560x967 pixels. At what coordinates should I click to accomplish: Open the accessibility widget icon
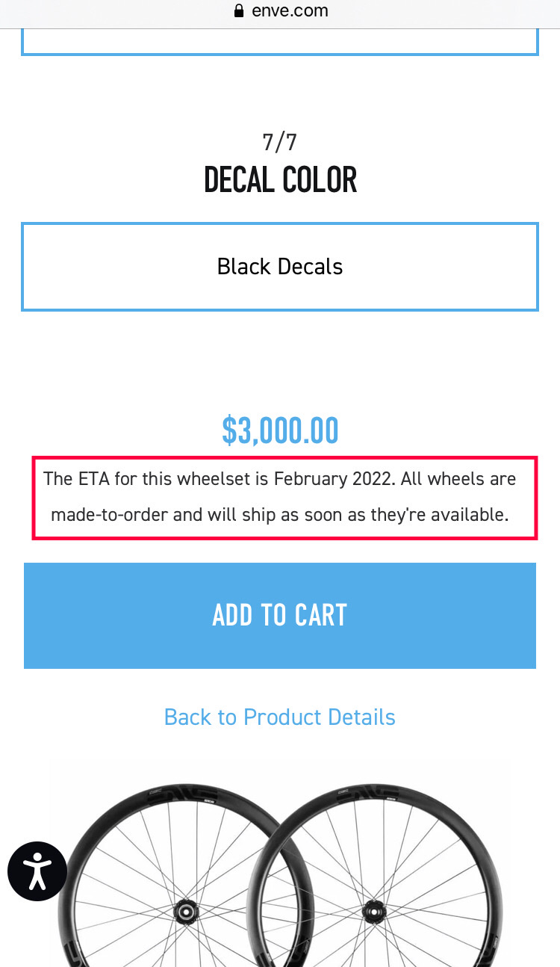37,871
